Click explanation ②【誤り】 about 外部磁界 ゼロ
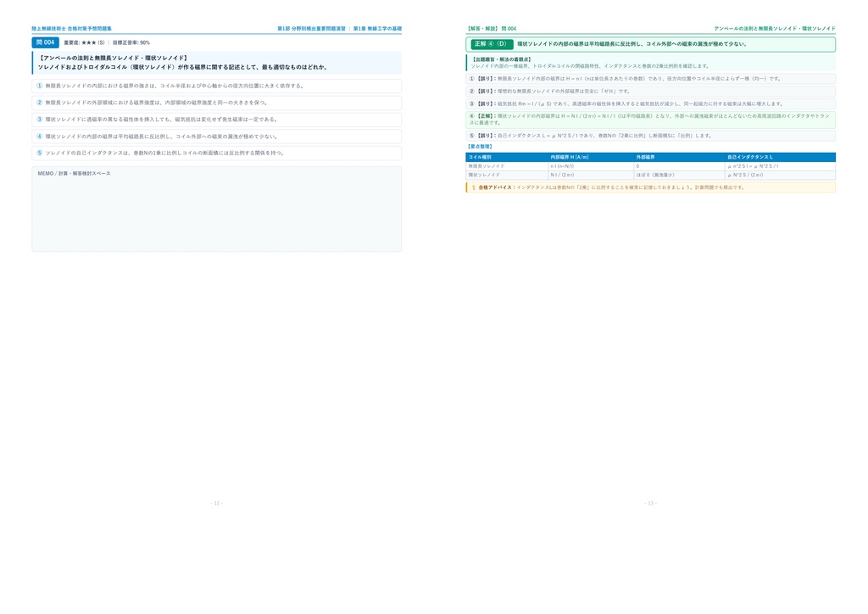Viewport: 868px width, 614px height. pos(650,92)
